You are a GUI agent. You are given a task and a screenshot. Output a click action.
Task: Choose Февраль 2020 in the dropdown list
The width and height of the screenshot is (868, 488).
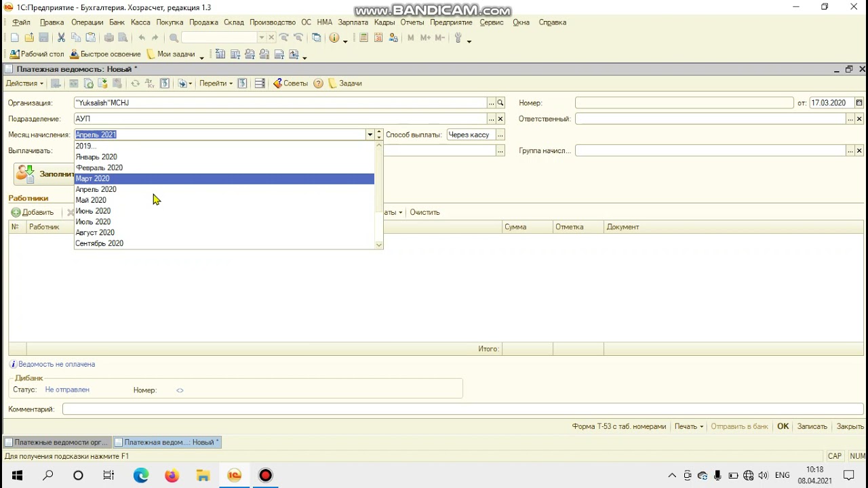point(224,167)
